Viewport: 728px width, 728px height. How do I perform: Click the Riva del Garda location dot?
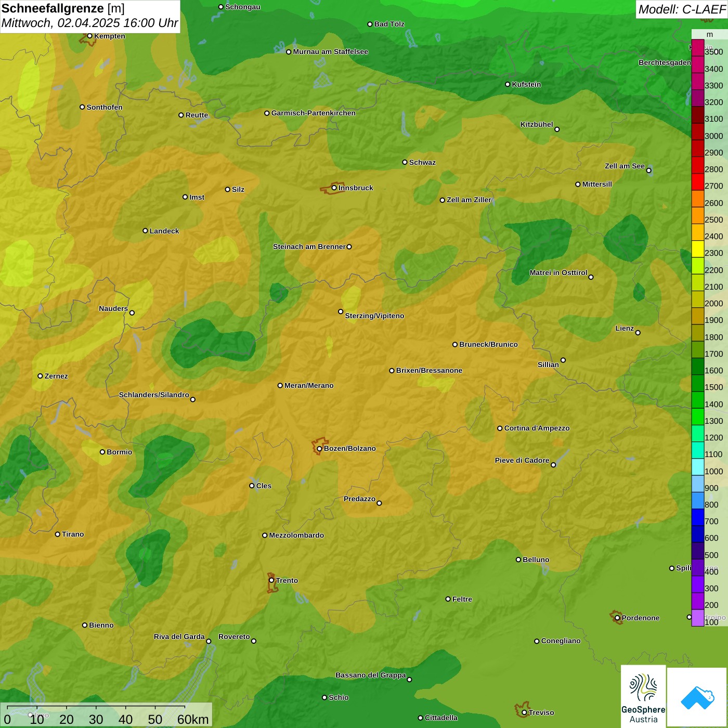pos(209,641)
